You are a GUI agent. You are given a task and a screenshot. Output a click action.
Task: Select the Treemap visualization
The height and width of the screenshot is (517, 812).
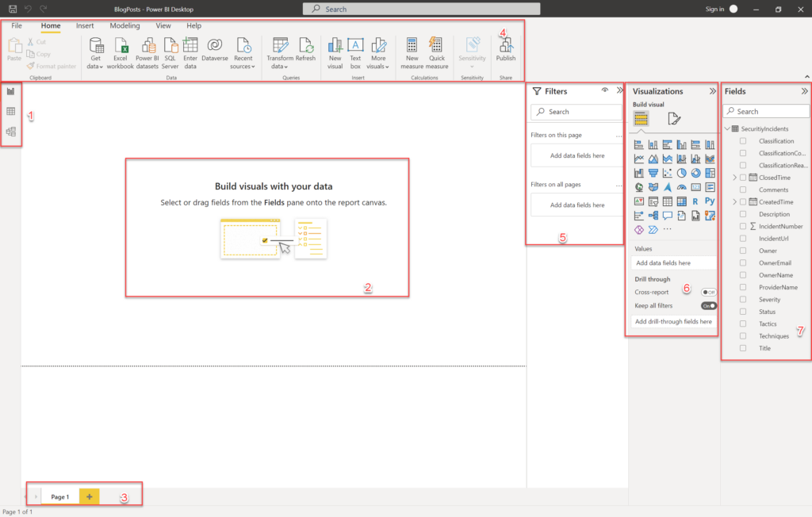point(710,173)
